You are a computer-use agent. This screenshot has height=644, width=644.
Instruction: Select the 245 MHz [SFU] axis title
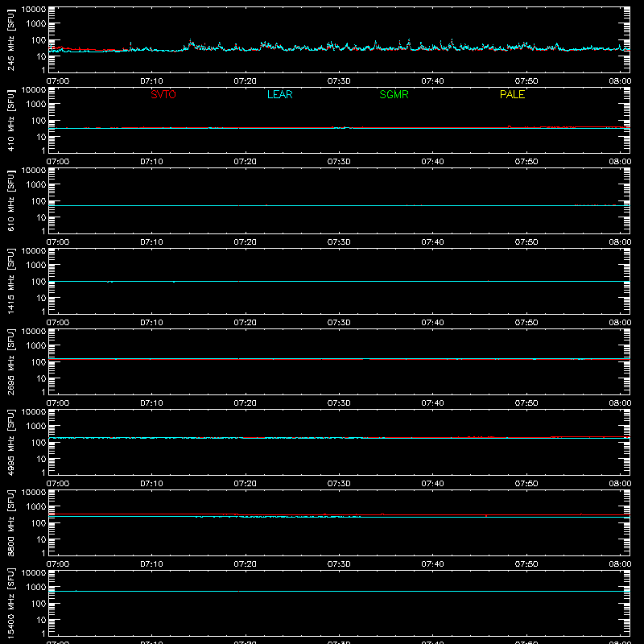[11, 39]
